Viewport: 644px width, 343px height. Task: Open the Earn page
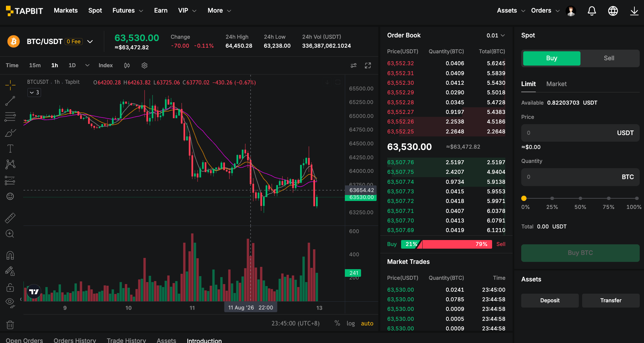(161, 11)
